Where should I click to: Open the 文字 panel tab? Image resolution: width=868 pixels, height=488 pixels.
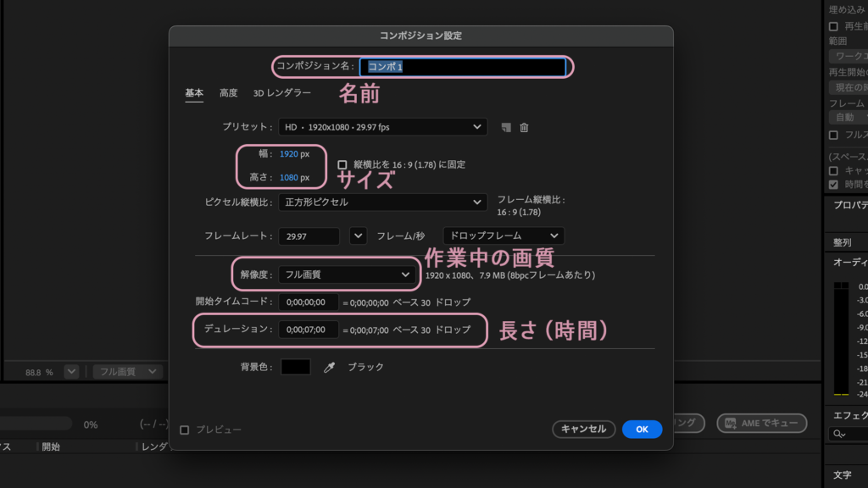pyautogui.click(x=842, y=474)
